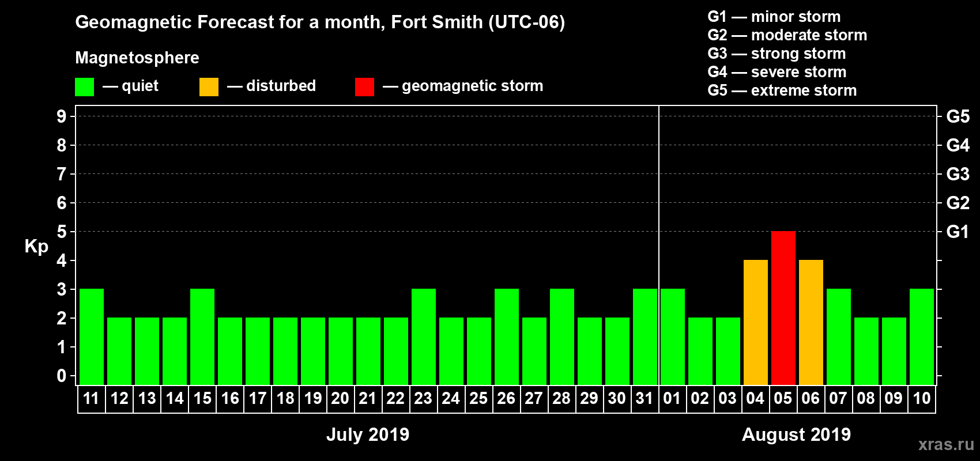Select the red Kp 5 bar for August 05
The image size is (980, 461).
(x=783, y=308)
